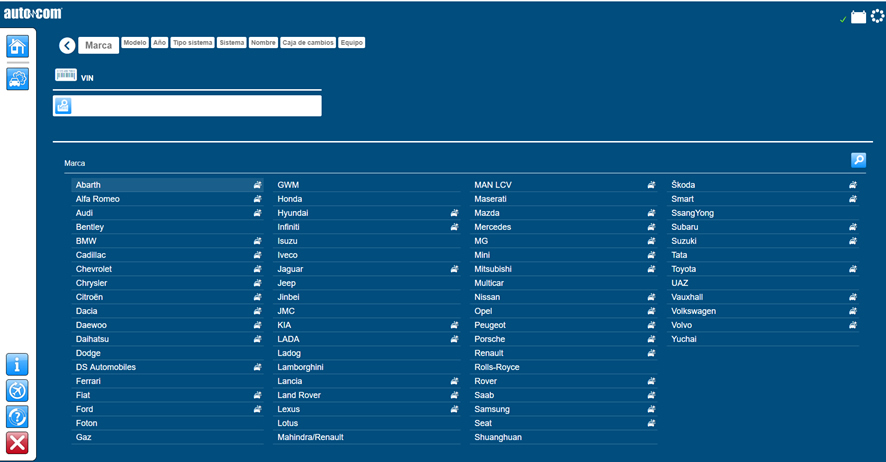This screenshot has width=886, height=462.
Task: Select Audi from brand list
Action: tap(167, 213)
